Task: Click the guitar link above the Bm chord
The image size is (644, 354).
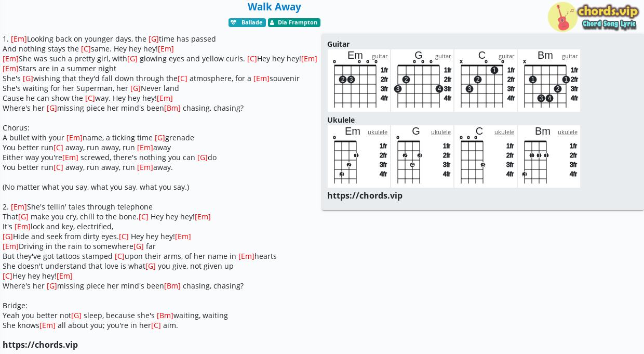Action: tap(570, 56)
